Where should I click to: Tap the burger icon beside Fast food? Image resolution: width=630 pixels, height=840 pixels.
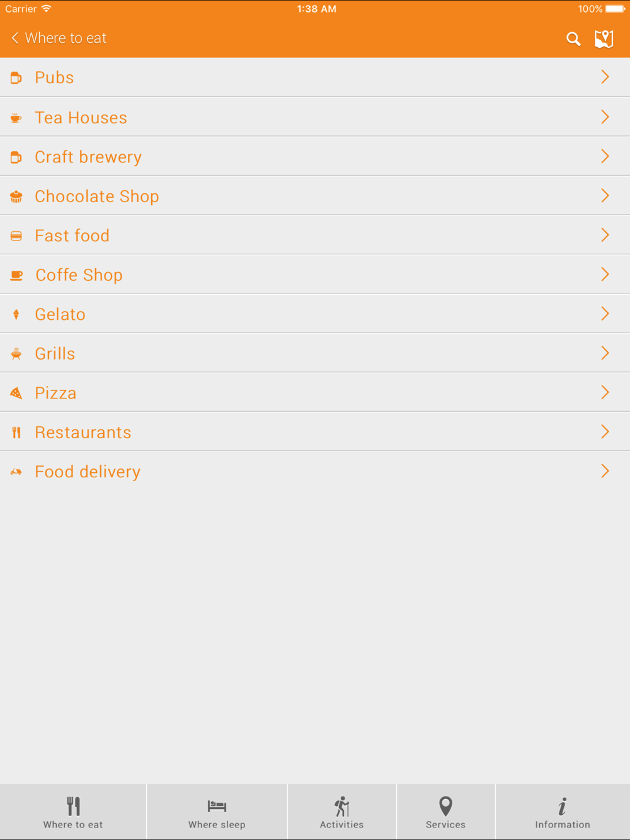point(16,236)
